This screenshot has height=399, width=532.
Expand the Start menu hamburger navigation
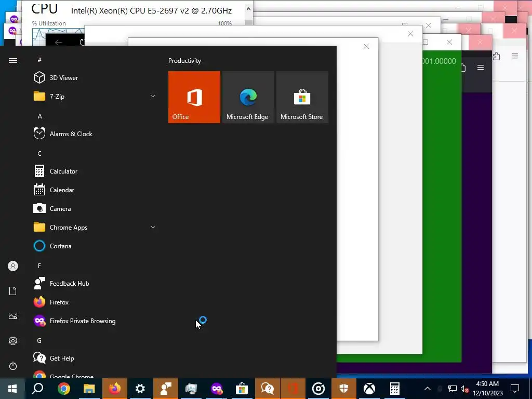click(x=13, y=60)
